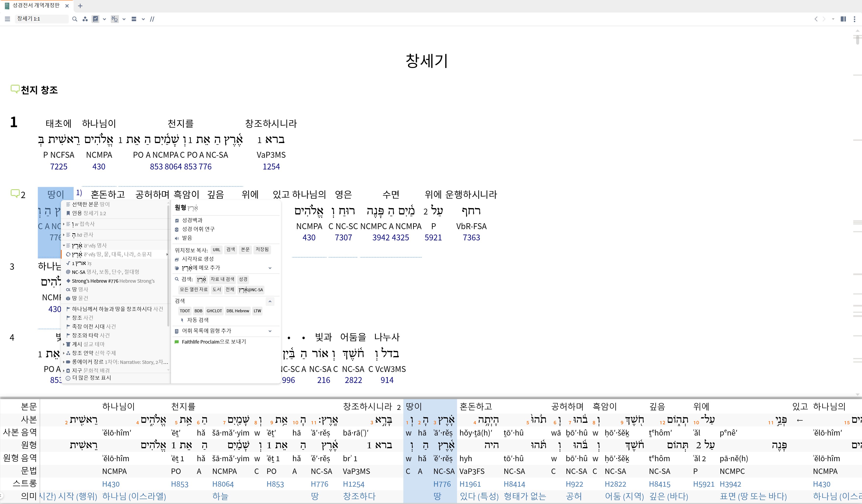862x504 pixels.
Task: Send to Faithlife Proclaim
Action: click(x=214, y=342)
